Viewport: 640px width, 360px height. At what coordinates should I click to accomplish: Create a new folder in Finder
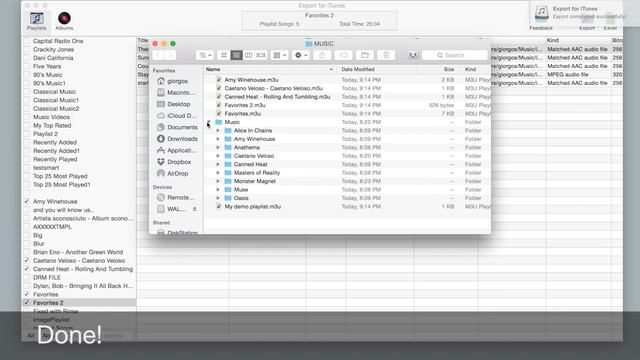pos(364,55)
